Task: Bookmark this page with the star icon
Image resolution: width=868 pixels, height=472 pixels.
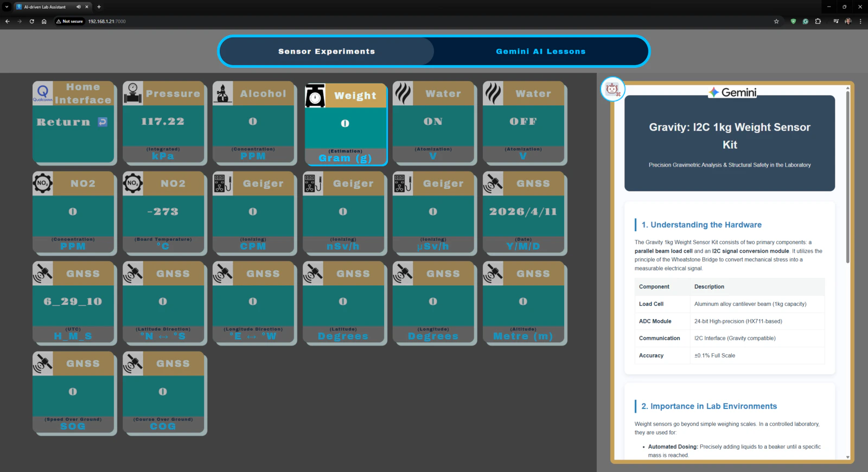Action: click(776, 22)
